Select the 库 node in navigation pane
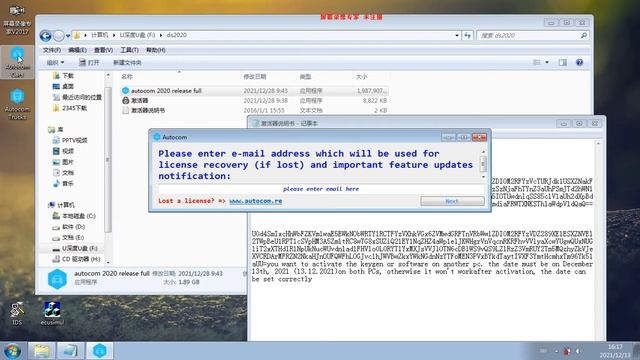640x360 pixels. coord(56,129)
